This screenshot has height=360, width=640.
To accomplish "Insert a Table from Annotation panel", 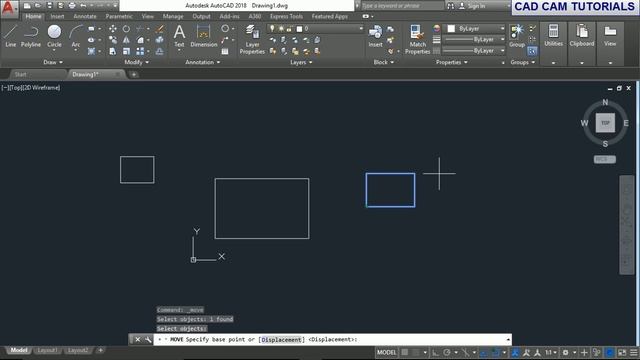I will click(225, 51).
